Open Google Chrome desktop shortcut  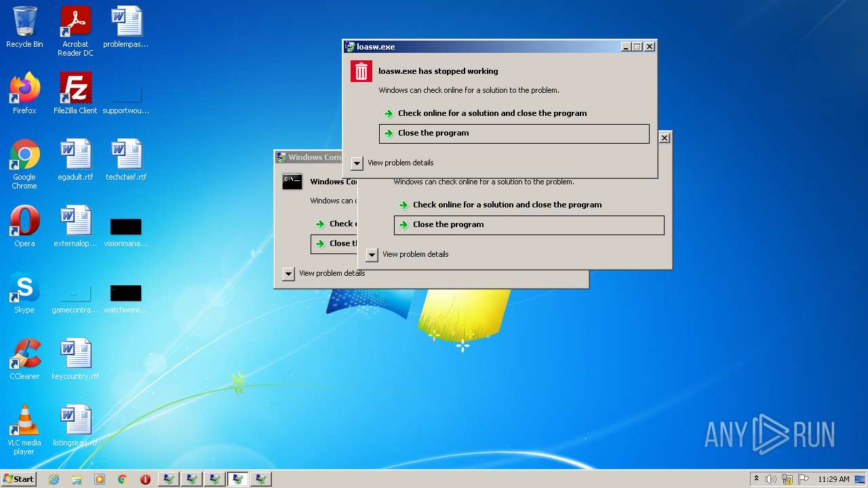click(x=24, y=165)
